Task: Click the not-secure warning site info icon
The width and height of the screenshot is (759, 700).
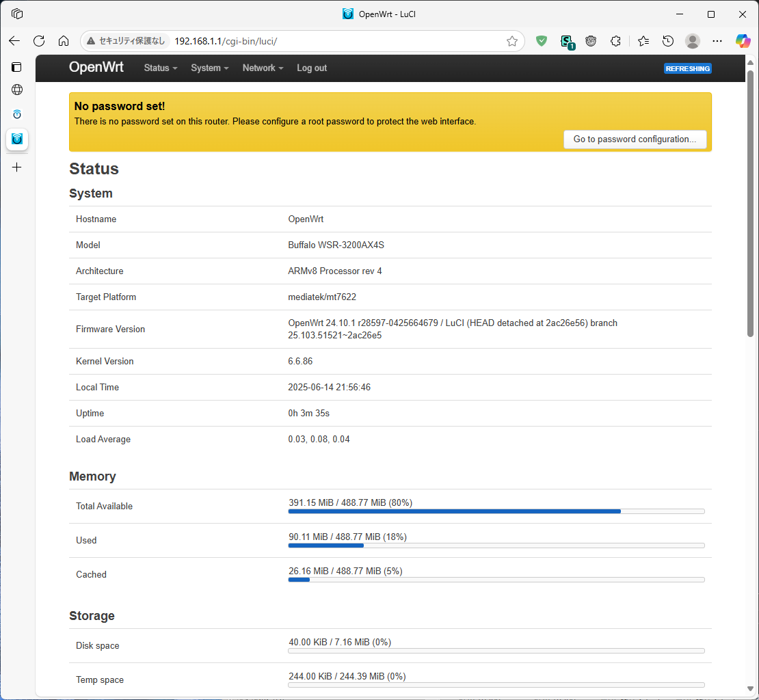Action: (91, 41)
